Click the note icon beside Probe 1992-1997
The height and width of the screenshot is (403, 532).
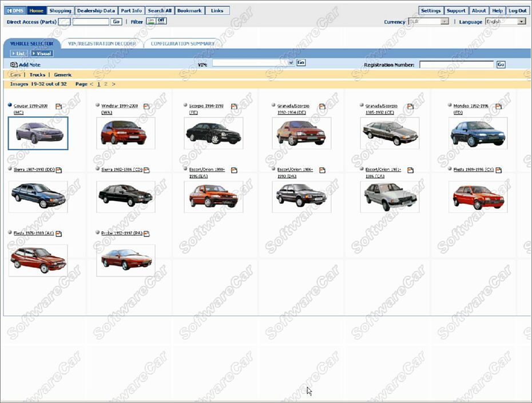146,234
